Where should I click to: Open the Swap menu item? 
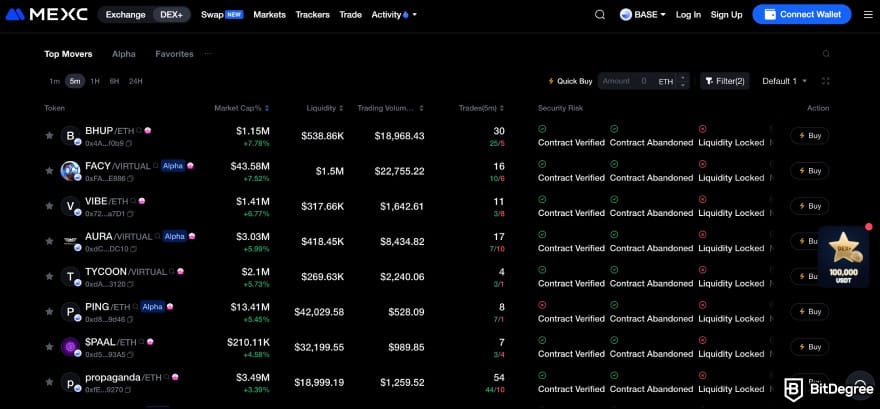[x=222, y=15]
